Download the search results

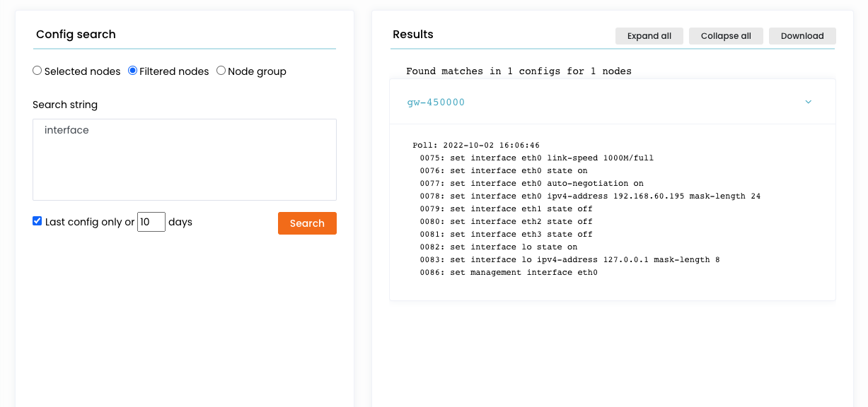pyautogui.click(x=802, y=36)
